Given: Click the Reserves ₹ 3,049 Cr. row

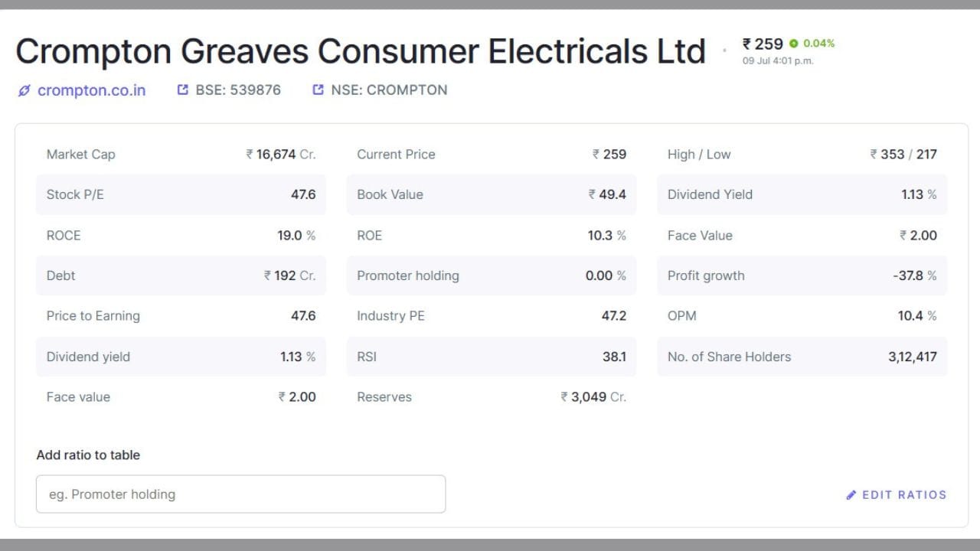Looking at the screenshot, I should click(492, 396).
